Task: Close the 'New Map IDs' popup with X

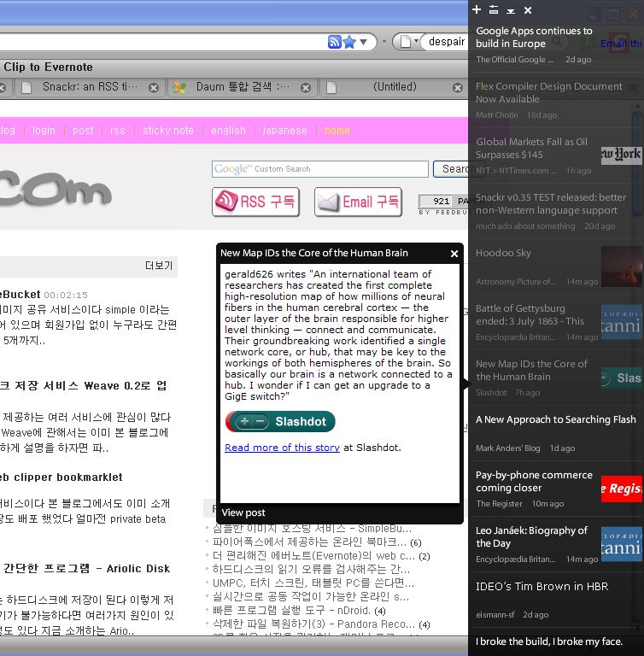Action: (454, 254)
